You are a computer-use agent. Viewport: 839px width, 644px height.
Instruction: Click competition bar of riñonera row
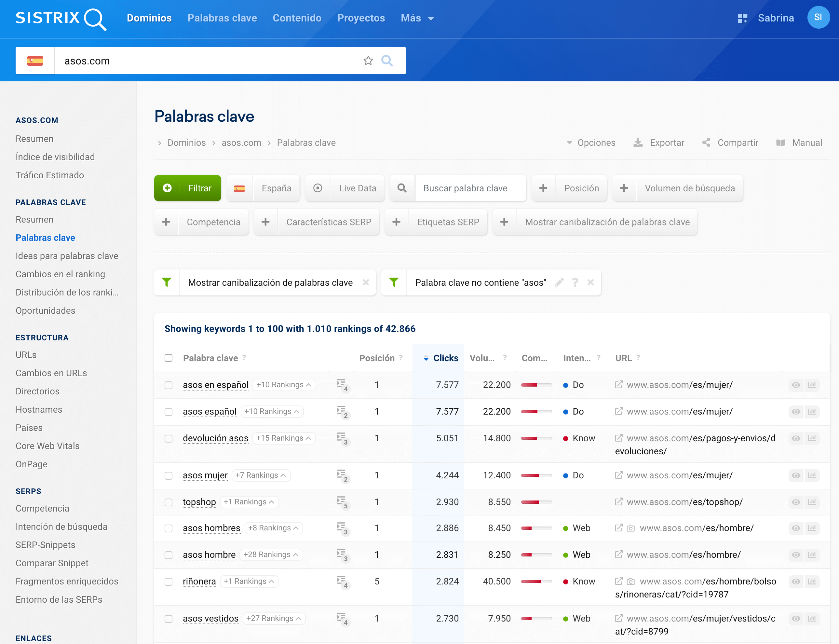(536, 582)
